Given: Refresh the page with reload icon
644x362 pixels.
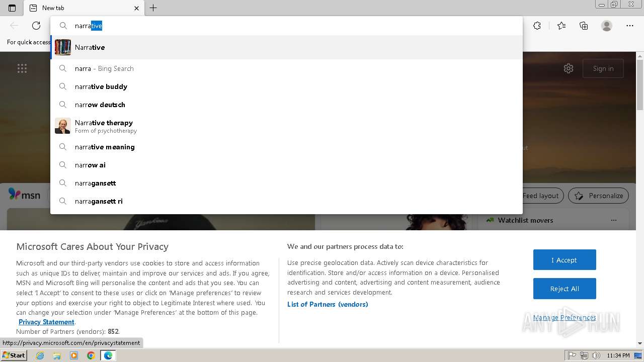Looking at the screenshot, I should [36, 26].
